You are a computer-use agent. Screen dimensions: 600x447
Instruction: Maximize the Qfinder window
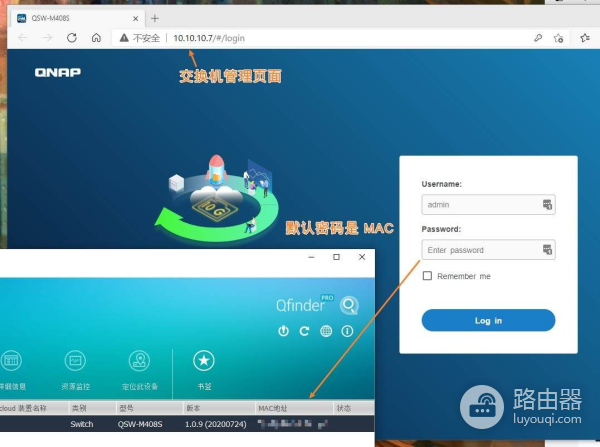[x=336, y=257]
